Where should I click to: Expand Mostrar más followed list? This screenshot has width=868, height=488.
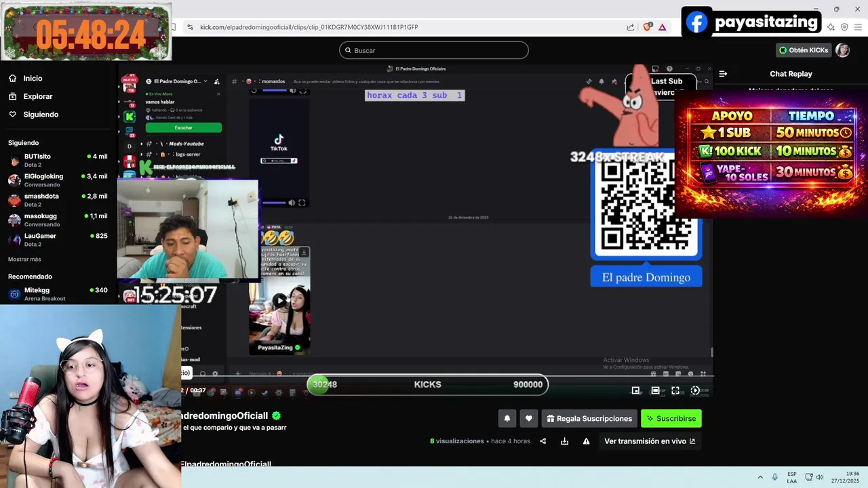tap(24, 260)
